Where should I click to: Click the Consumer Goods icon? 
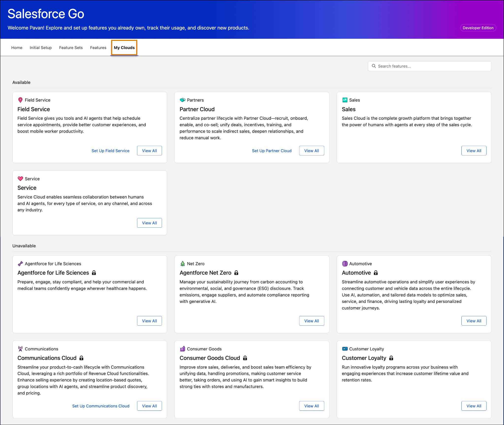[x=183, y=349]
